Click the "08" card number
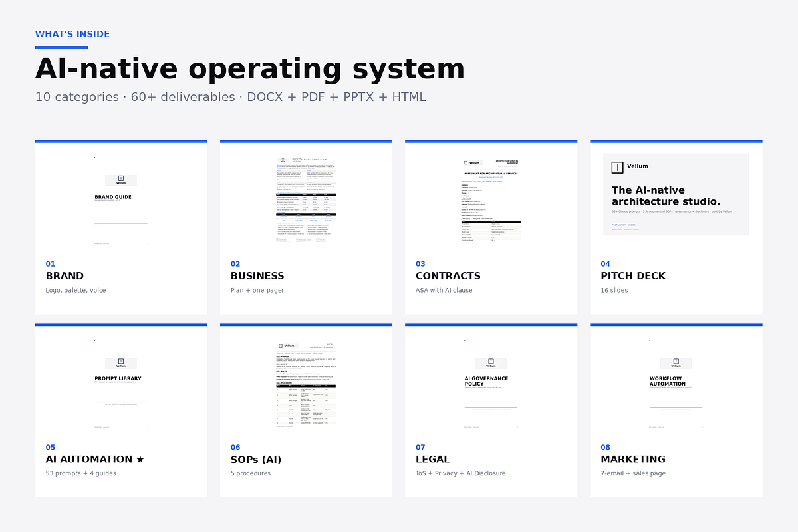The height and width of the screenshot is (532, 798). [x=605, y=448]
